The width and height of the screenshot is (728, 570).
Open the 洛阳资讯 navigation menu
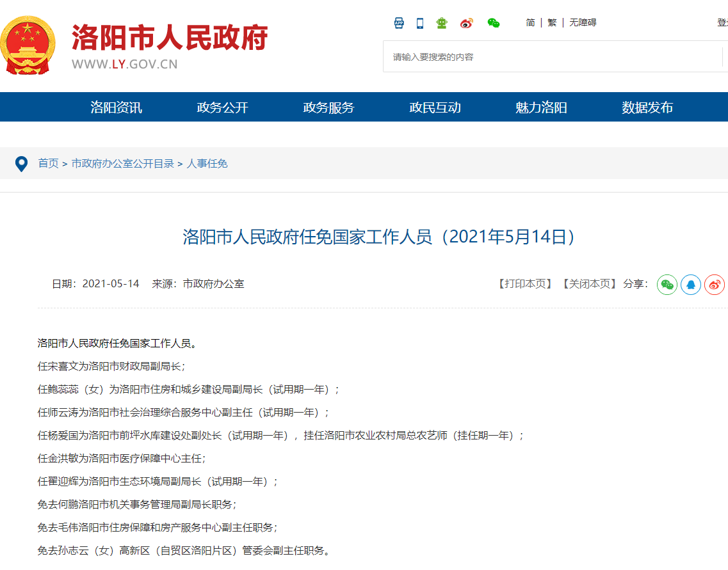(x=116, y=107)
